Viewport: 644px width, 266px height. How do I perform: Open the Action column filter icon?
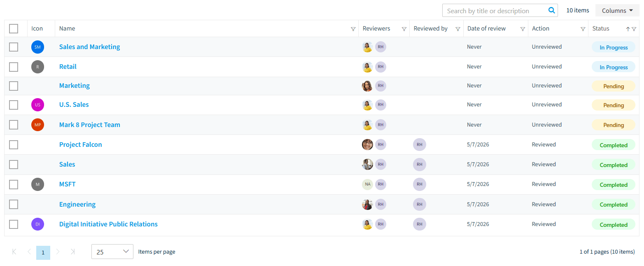[583, 29]
